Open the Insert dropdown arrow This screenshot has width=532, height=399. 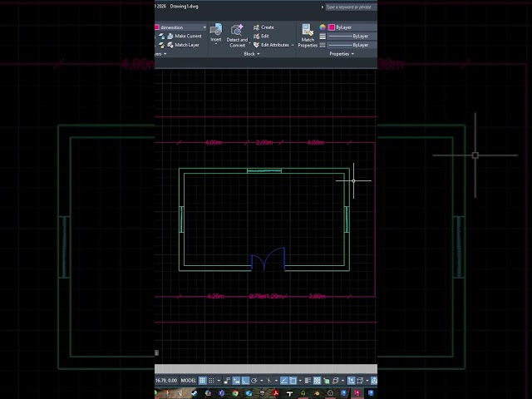point(216,44)
